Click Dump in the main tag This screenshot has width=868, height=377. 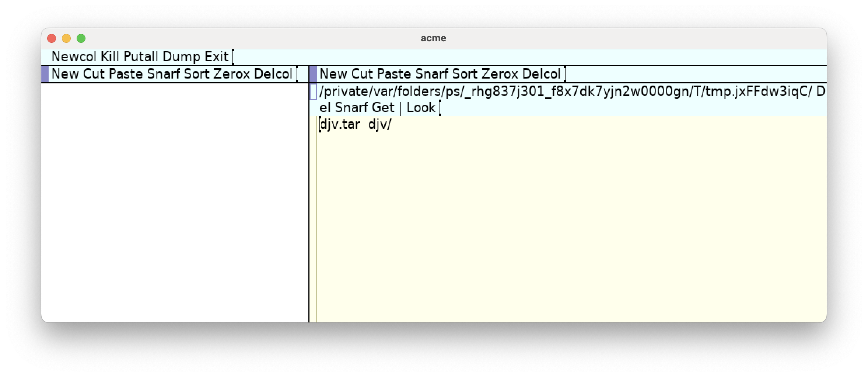(182, 57)
